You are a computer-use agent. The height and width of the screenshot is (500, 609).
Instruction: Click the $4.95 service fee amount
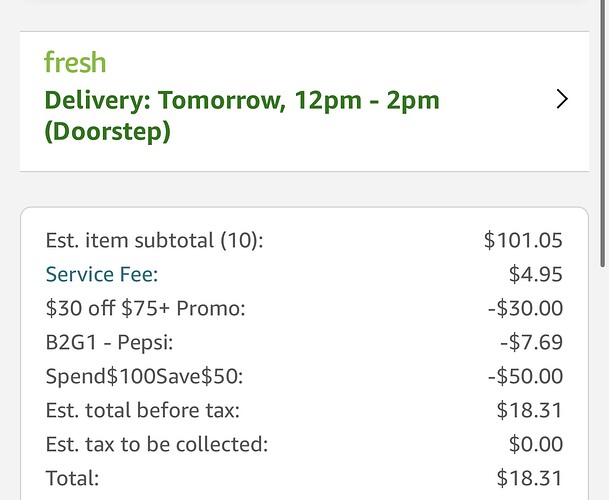pyautogui.click(x=535, y=274)
